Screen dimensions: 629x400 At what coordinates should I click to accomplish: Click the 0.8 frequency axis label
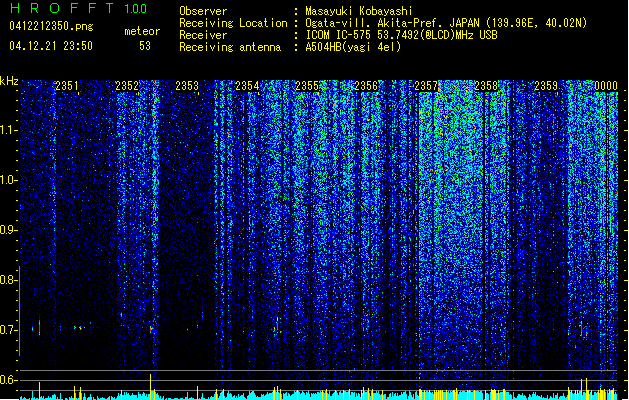(8, 280)
